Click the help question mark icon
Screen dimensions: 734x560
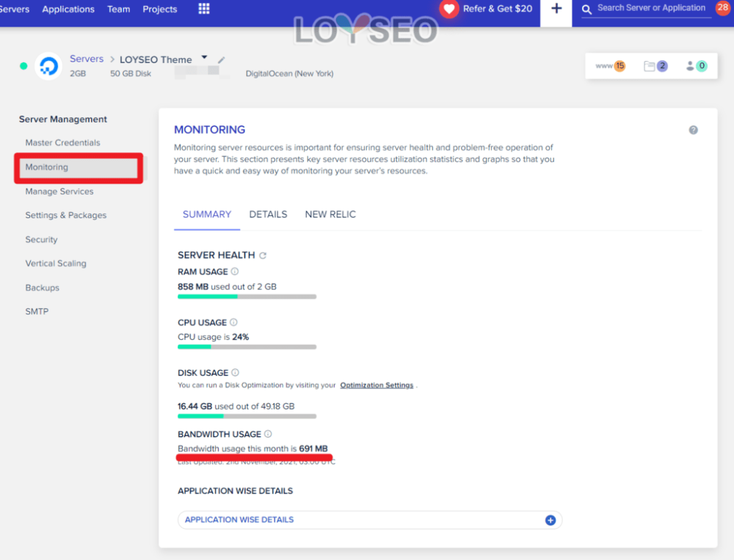694,130
